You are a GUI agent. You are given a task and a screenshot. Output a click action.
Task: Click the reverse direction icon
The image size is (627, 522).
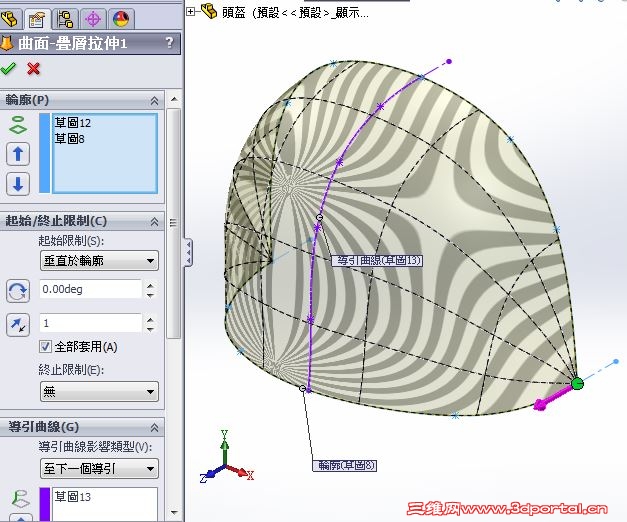pyautogui.click(x=18, y=291)
